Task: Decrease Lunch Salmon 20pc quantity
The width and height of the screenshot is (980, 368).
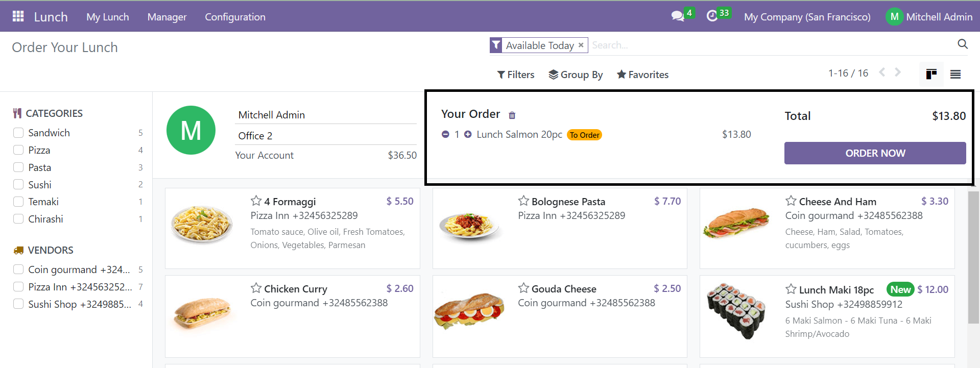Action: coord(445,134)
